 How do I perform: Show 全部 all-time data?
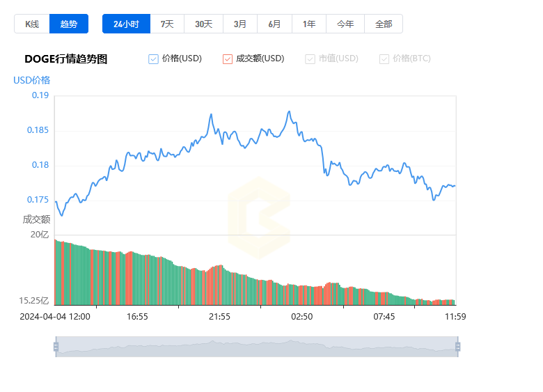384,24
